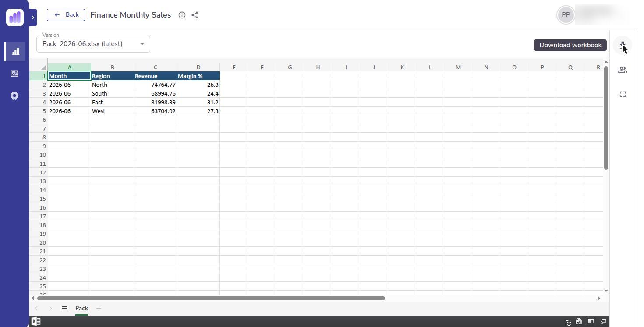Image resolution: width=644 pixels, height=327 pixels.
Task: Select the 81998.39 revenue cell
Action: [x=155, y=102]
